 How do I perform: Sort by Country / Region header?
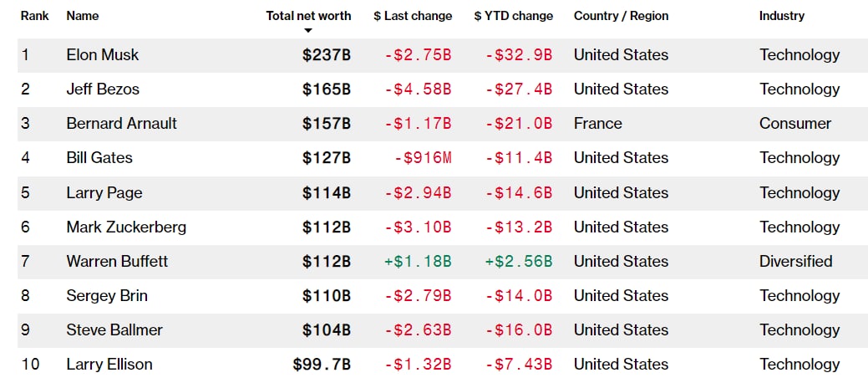(x=621, y=16)
